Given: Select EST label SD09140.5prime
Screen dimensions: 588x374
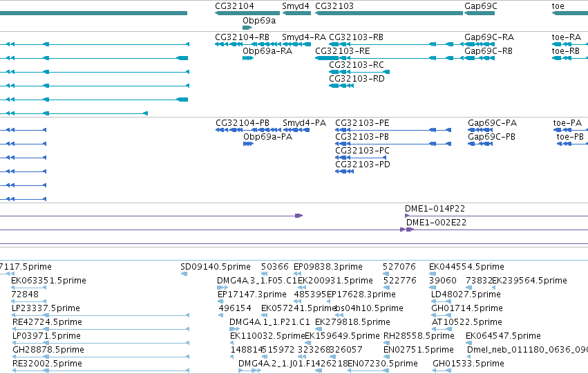Looking at the screenshot, I should [216, 267].
